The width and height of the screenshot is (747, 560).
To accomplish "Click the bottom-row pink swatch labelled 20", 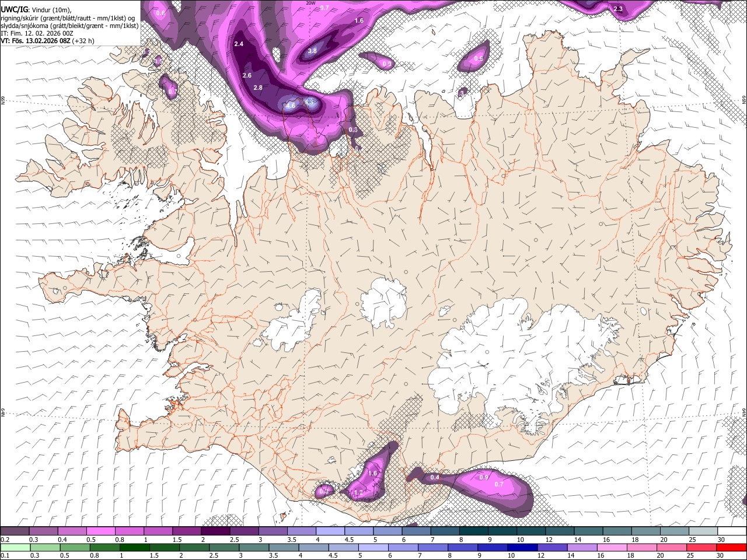I will click(671, 547).
